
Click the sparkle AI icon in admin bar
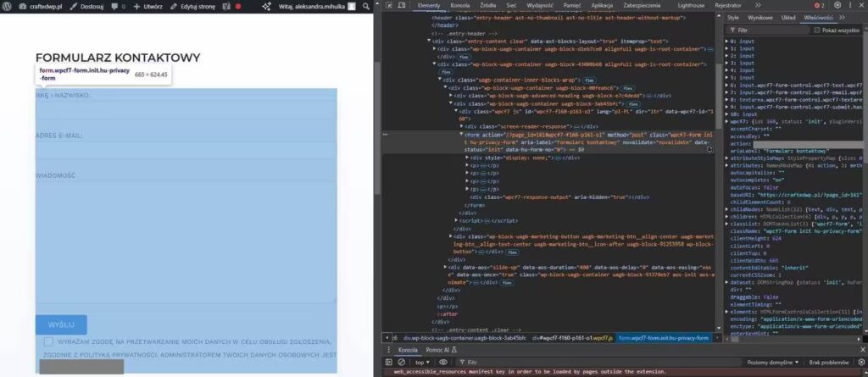pos(266,6)
